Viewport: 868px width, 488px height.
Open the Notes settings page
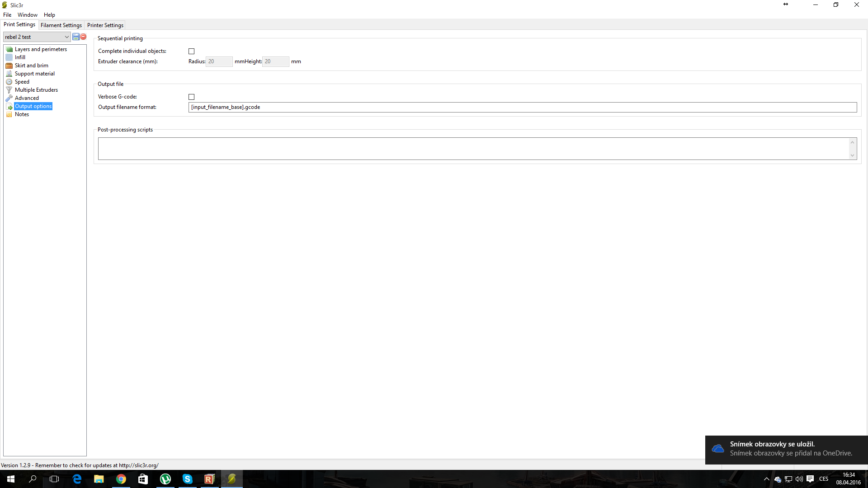click(22, 114)
